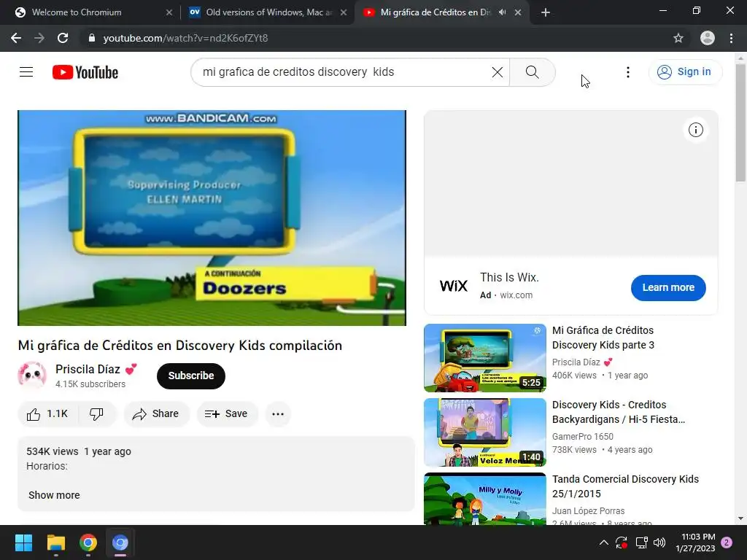Open Discovery Kids Creditos Backyardigans thumbnail
This screenshot has width=747, height=560.
[485, 432]
